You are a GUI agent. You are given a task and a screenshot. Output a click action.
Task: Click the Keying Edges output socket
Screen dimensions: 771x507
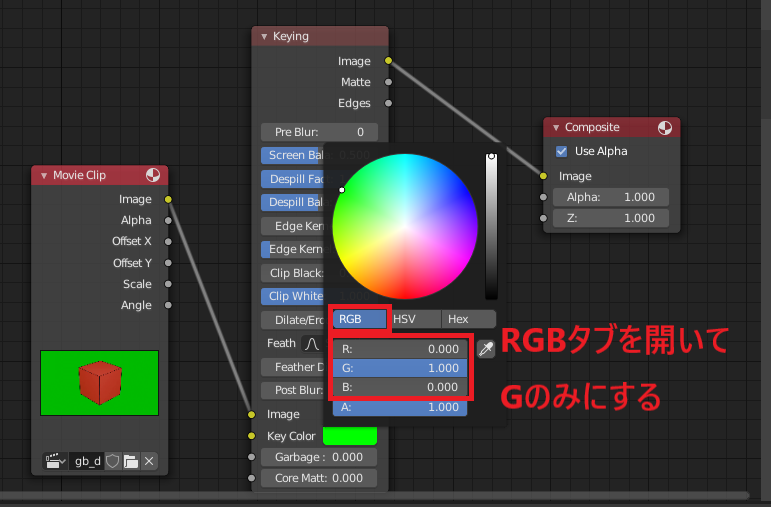[388, 103]
